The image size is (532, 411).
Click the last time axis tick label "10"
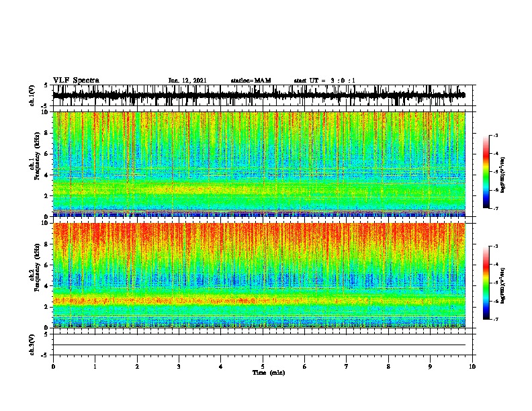pos(472,367)
